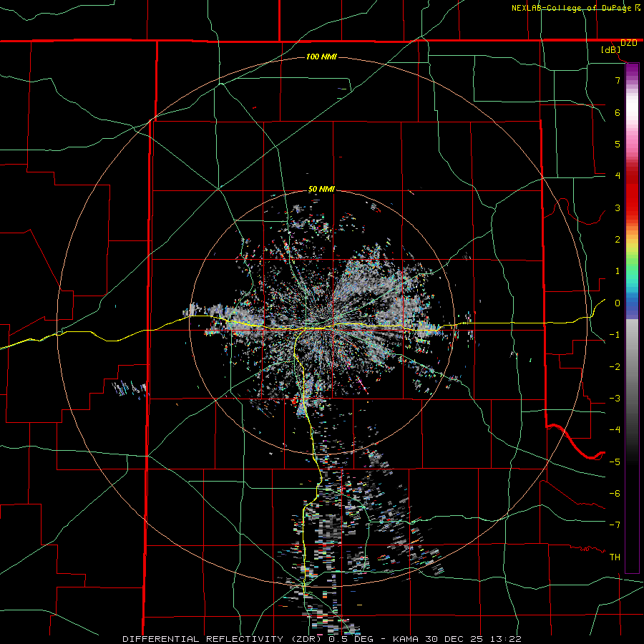Viewport: 644px width, 644px height.
Task: Click the 3 value on color scale
Action: pos(618,208)
